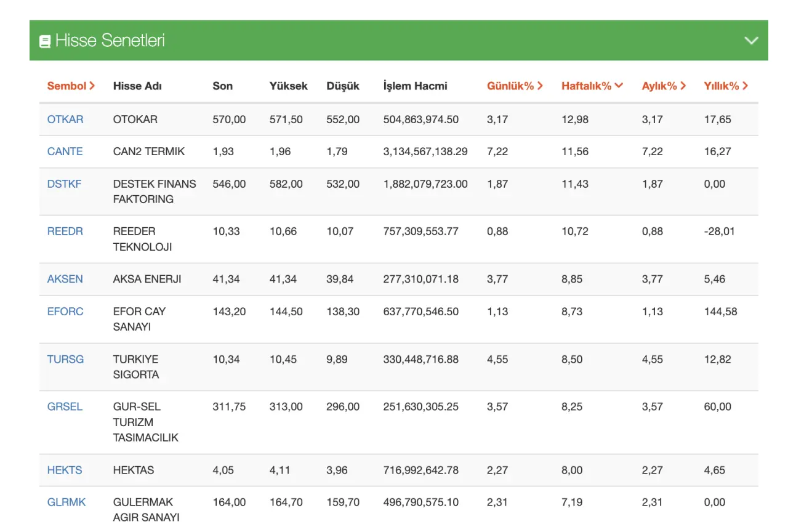Screen dimensions: 788x532
Task: Sort by Yıllık% column header
Action: tap(726, 86)
